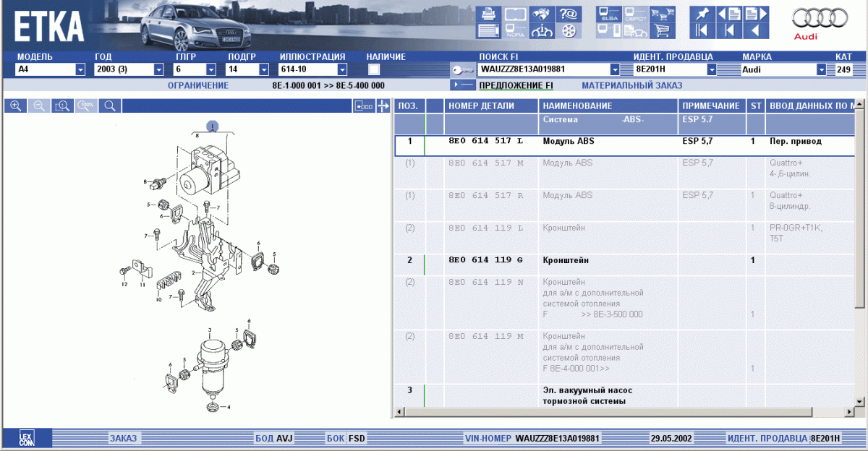The width and height of the screenshot is (868, 451).
Task: Click the horizontal scrollbar of parts list
Action: [x=625, y=412]
